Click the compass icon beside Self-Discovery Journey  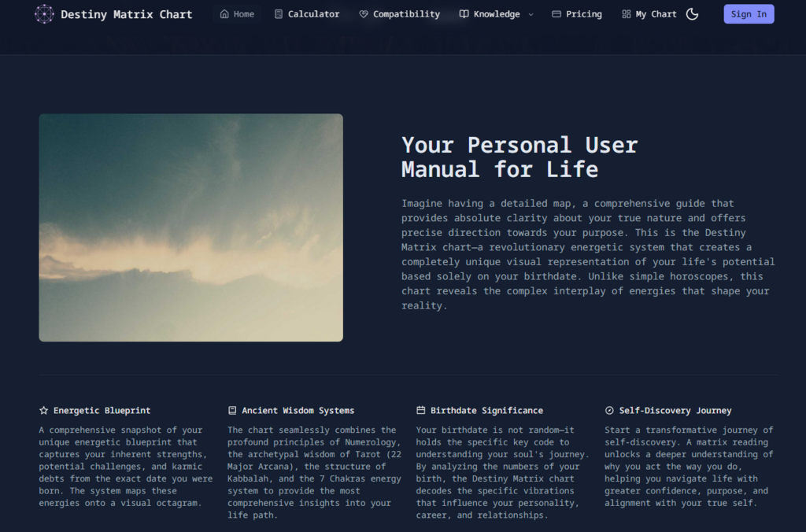pos(609,410)
